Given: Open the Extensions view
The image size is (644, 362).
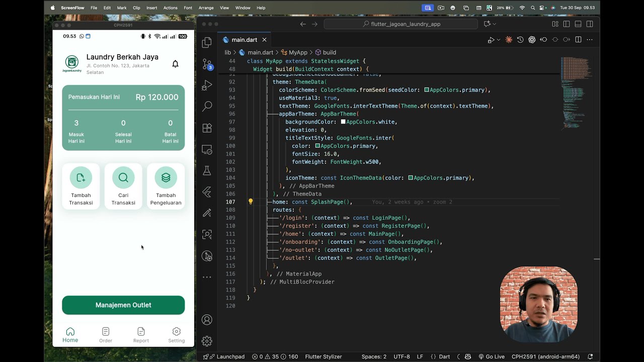Looking at the screenshot, I should pyautogui.click(x=207, y=128).
